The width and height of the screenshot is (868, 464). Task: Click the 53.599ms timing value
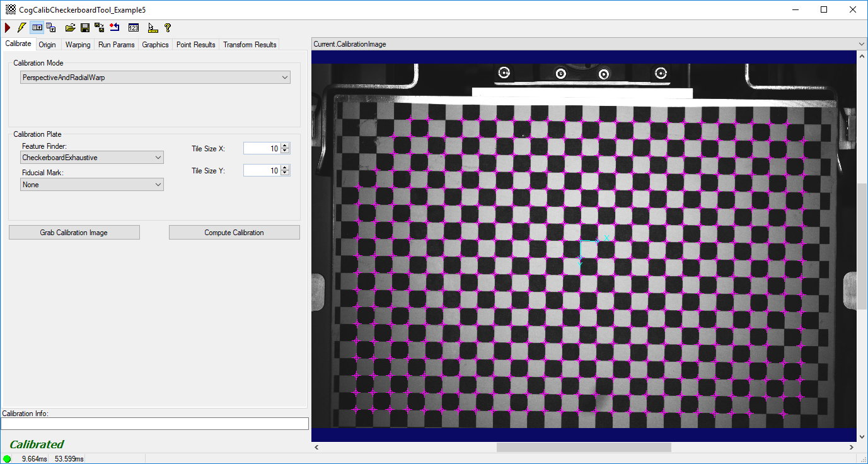[x=68, y=459]
